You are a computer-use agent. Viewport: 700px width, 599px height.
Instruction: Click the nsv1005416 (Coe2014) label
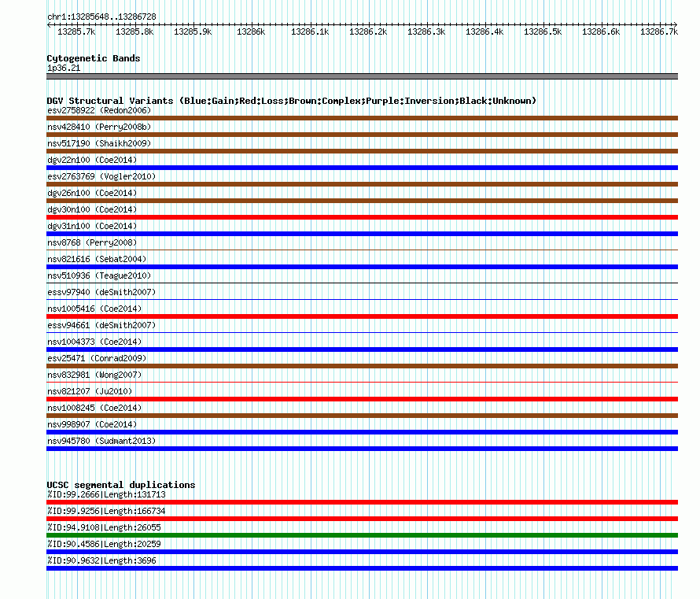94,309
